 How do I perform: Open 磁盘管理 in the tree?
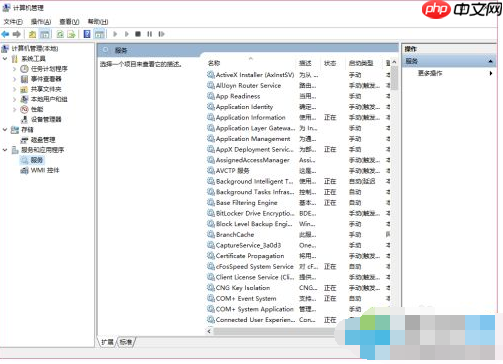[43, 140]
